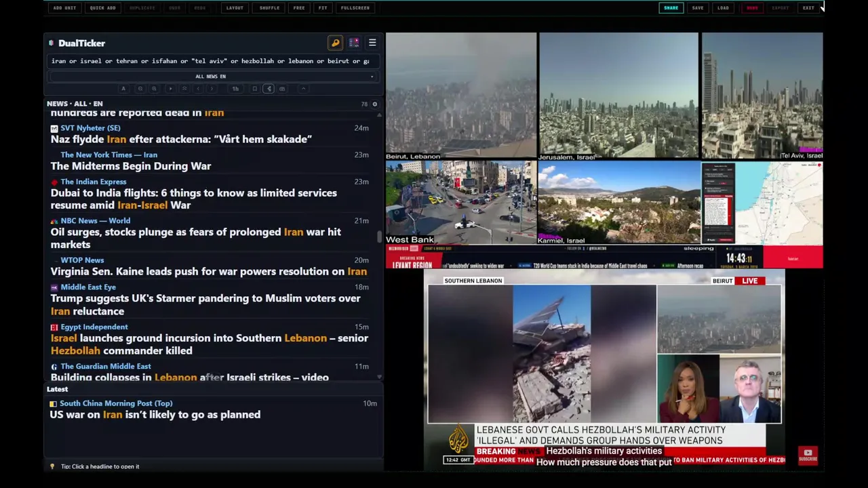Click the font size 'A' toolbar icon
This screenshot has height=488, width=868.
pyautogui.click(x=123, y=89)
